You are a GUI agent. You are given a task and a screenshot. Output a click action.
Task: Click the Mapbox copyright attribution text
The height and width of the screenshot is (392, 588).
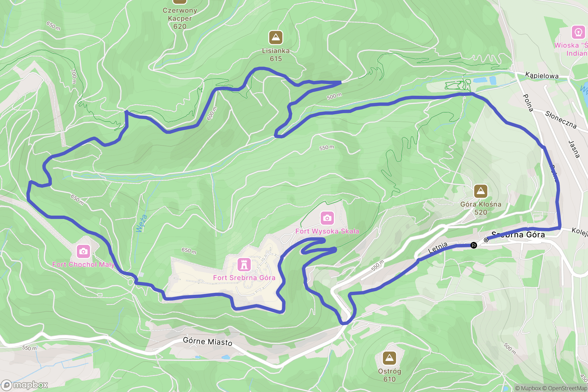pyautogui.click(x=528, y=388)
